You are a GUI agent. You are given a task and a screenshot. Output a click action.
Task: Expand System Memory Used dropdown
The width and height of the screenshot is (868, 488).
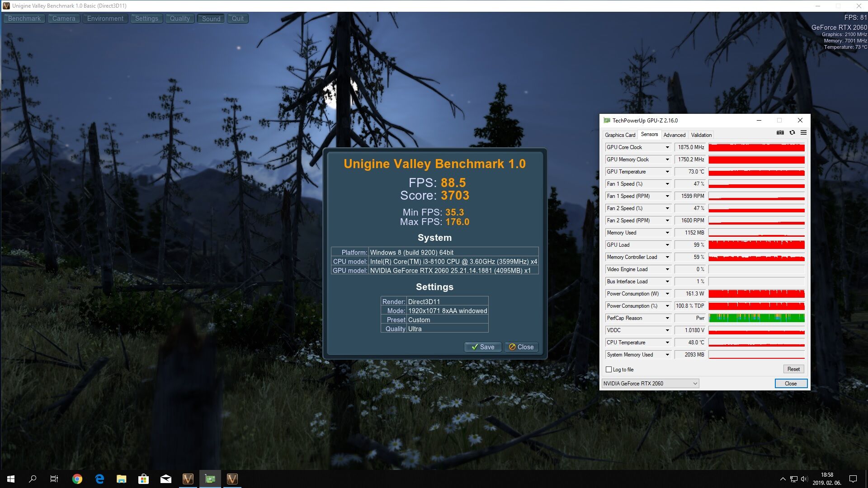coord(667,355)
